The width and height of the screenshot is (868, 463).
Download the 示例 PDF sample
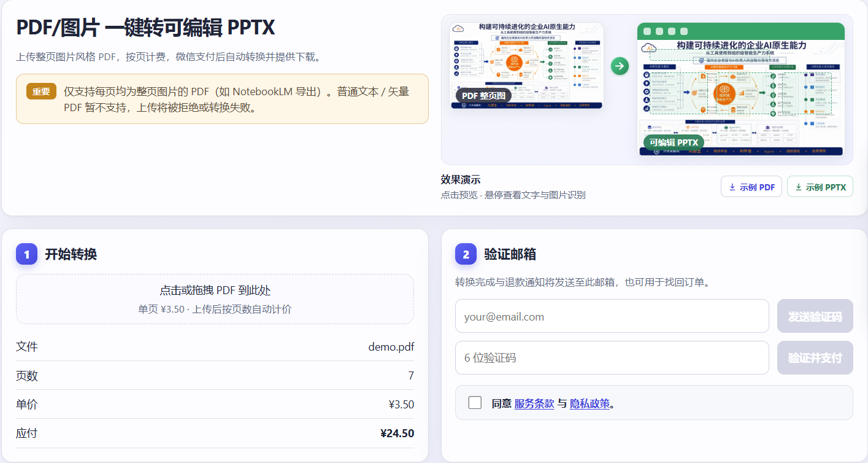pyautogui.click(x=751, y=187)
